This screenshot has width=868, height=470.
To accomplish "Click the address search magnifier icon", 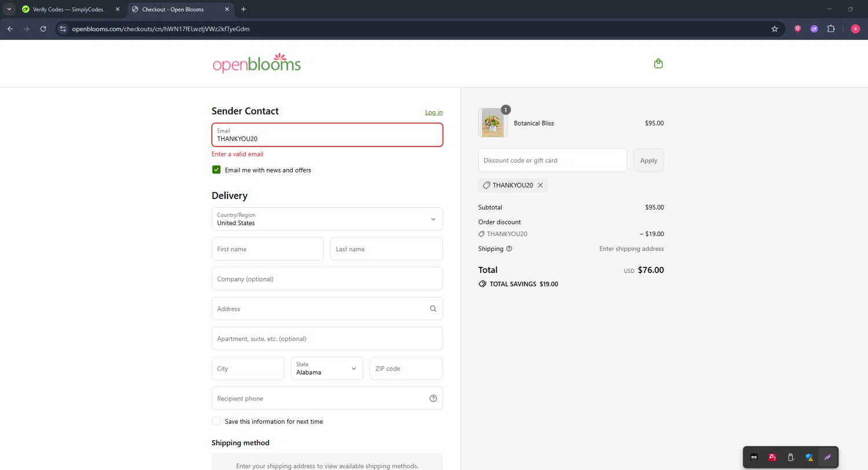I will 433,309.
